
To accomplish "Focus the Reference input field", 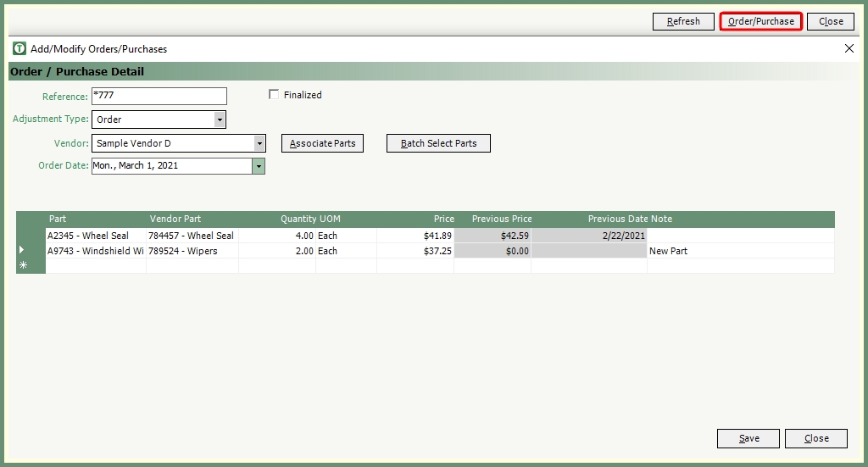I will (159, 97).
